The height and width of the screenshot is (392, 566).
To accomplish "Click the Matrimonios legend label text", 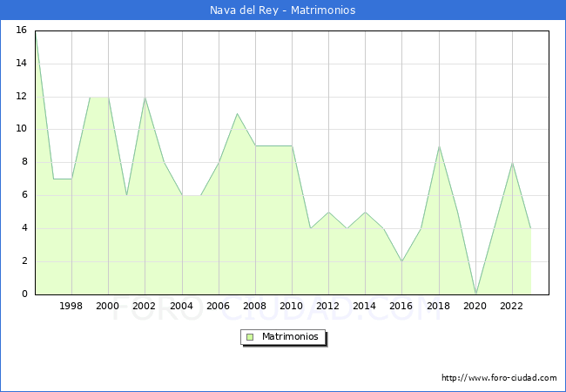I will tap(290, 336).
